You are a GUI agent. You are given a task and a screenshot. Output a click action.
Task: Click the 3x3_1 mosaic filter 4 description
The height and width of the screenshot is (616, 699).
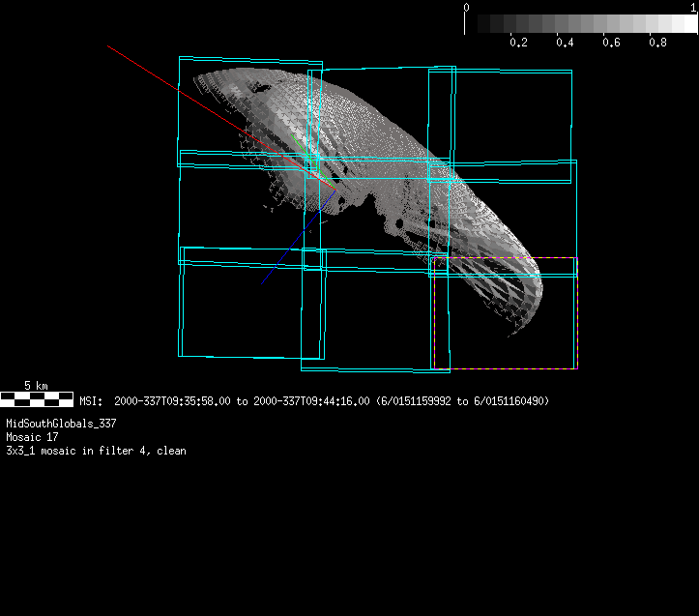click(x=96, y=451)
